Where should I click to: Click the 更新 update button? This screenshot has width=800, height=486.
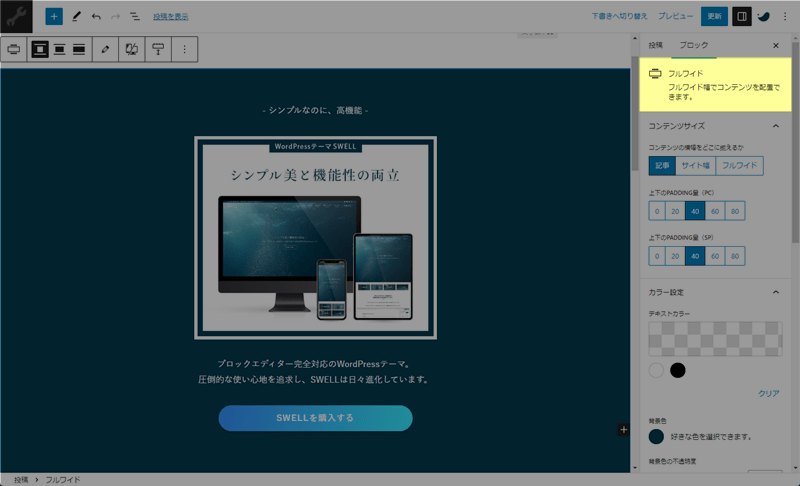(x=714, y=16)
